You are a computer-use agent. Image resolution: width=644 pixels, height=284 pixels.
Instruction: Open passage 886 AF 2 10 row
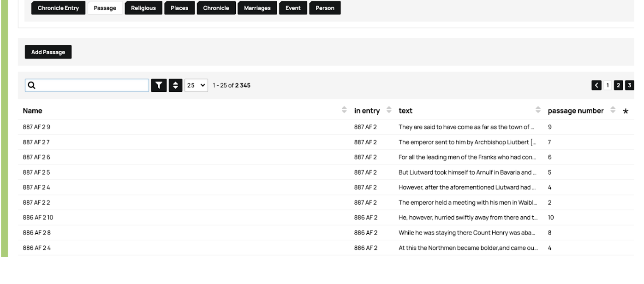(x=35, y=218)
